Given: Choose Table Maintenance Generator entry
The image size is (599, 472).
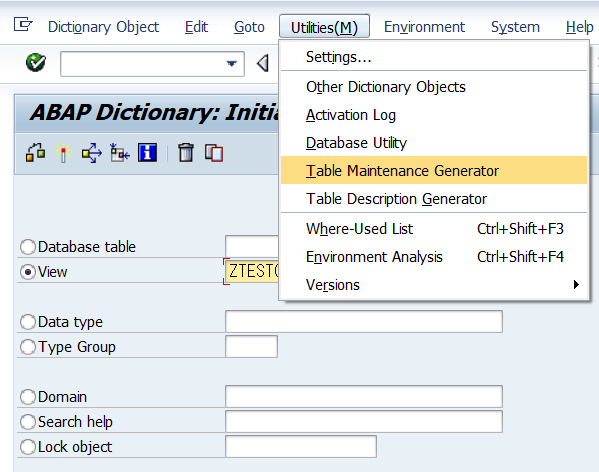Looking at the screenshot, I should pyautogui.click(x=434, y=170).
